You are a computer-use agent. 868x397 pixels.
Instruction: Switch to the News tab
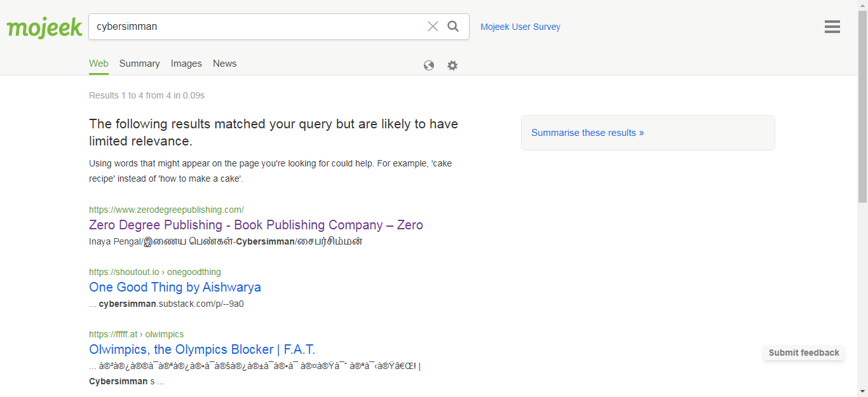[x=224, y=64]
